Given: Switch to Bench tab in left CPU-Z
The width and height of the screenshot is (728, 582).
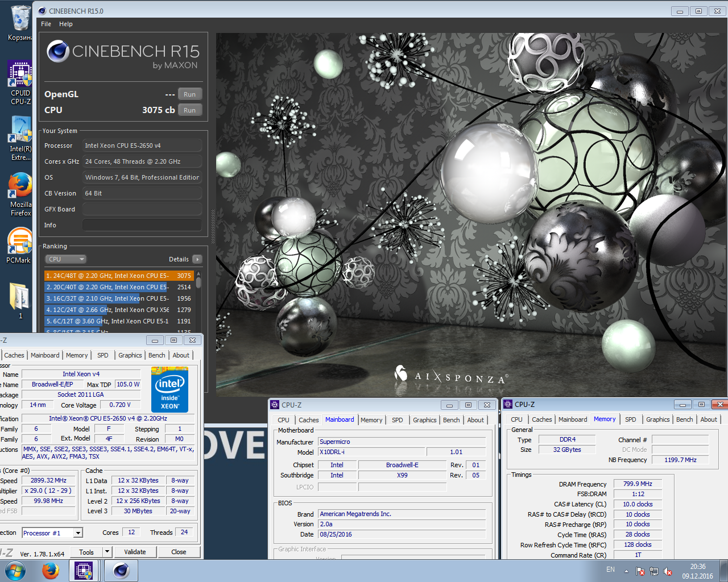Looking at the screenshot, I should tap(157, 355).
